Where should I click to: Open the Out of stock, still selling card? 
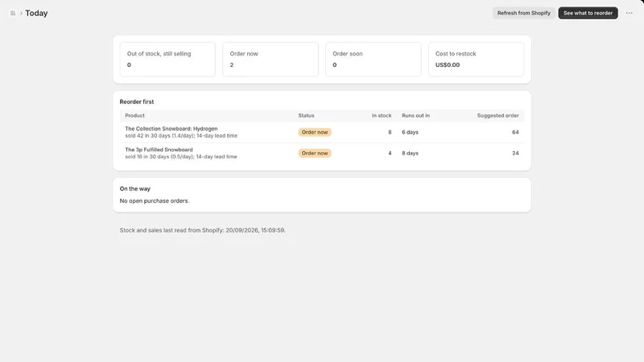[167, 59]
